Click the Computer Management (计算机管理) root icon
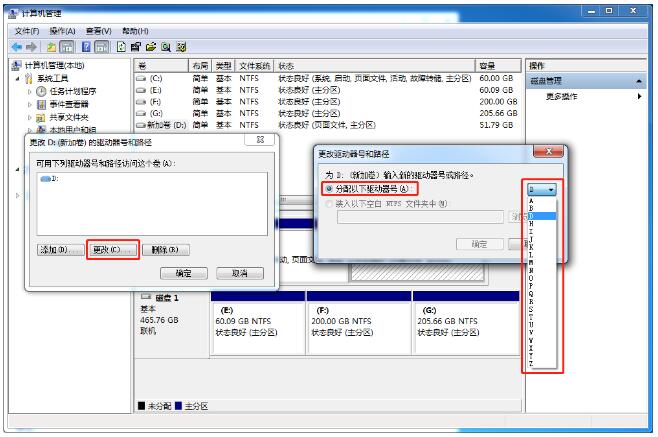 (16, 65)
